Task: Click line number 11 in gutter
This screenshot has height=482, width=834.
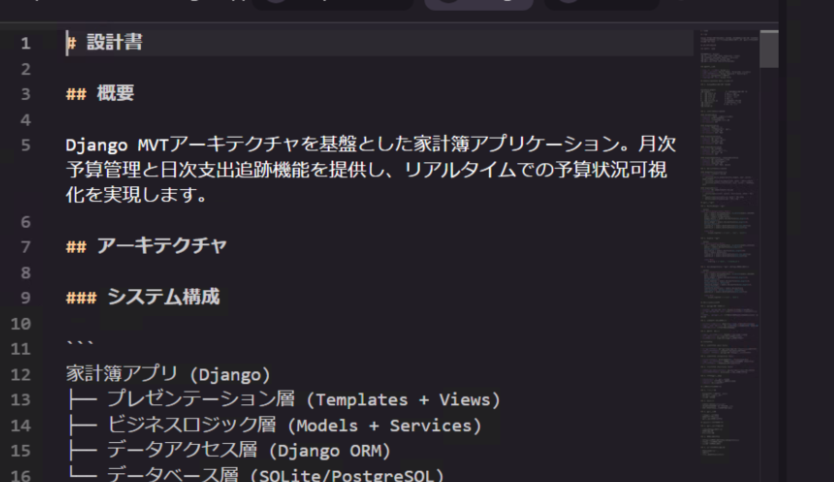Action: point(21,349)
